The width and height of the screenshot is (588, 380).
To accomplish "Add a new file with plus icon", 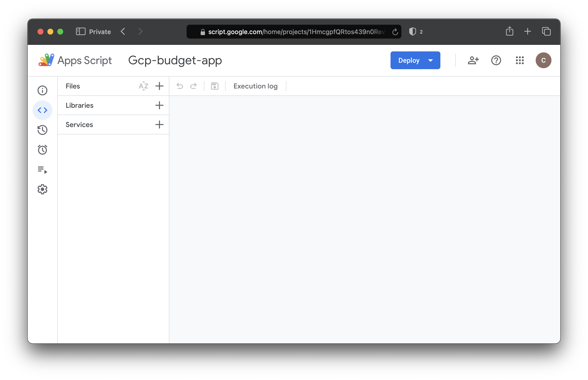I will point(159,86).
